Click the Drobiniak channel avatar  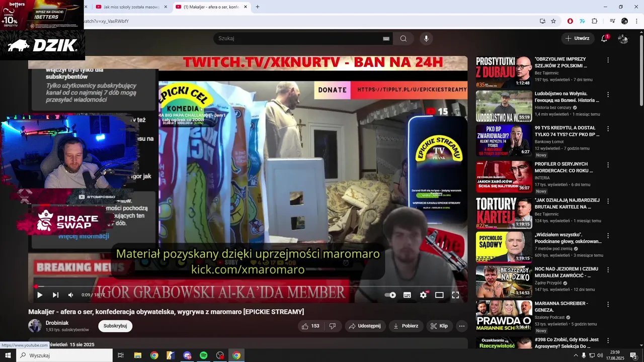coord(35,326)
